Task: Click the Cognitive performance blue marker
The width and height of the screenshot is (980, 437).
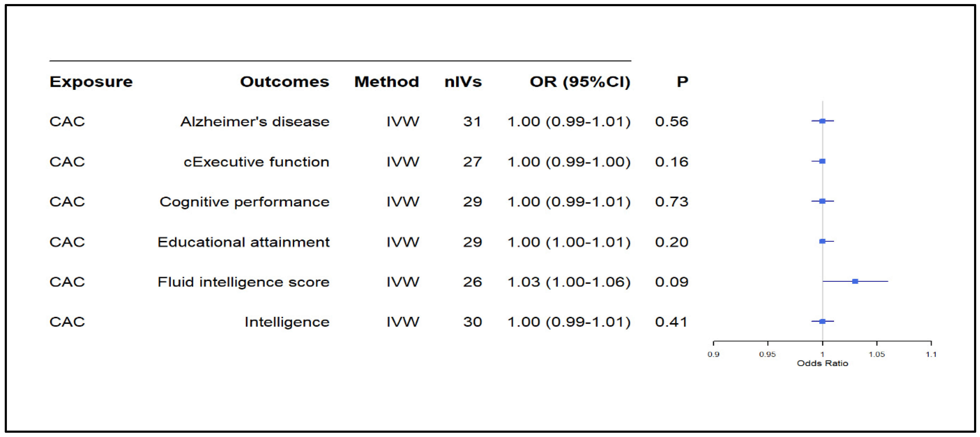Action: coord(822,201)
